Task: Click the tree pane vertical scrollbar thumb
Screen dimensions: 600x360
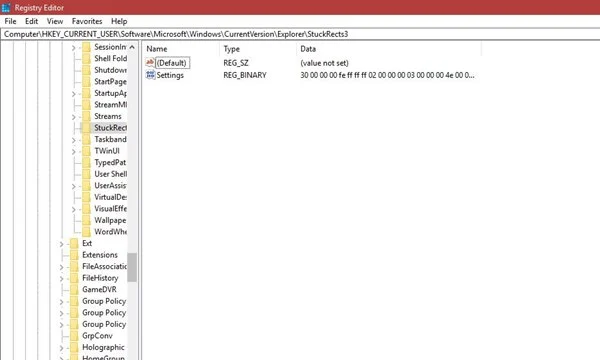Action: [132, 267]
